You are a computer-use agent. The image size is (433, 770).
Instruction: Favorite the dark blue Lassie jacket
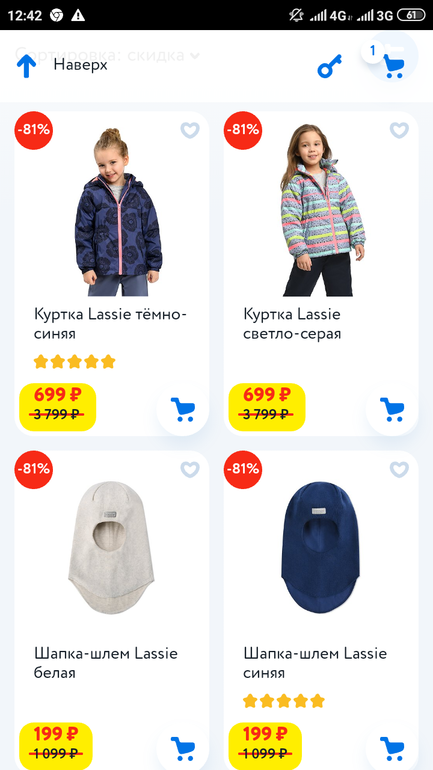pyautogui.click(x=190, y=130)
